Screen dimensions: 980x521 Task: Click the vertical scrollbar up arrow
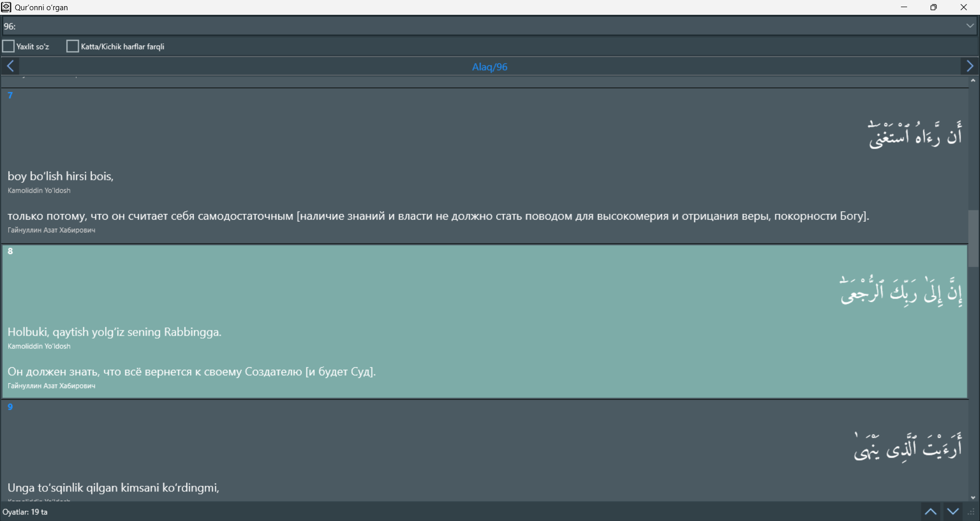click(973, 81)
